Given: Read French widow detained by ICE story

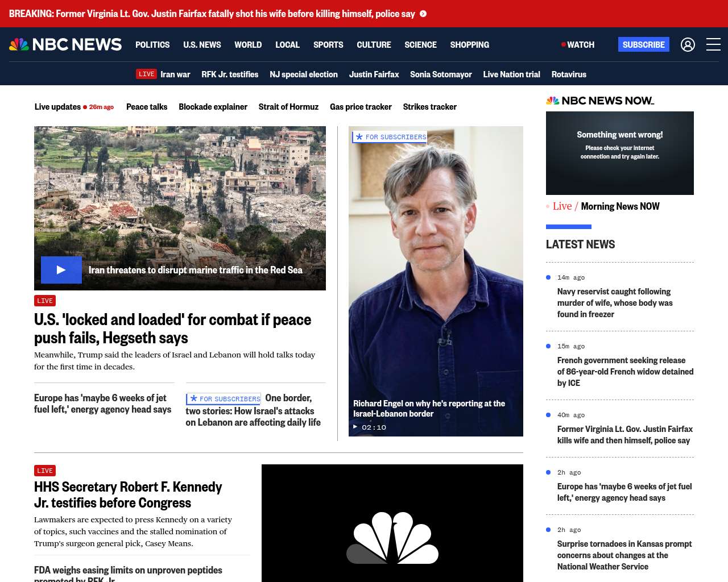Looking at the screenshot, I should [626, 372].
